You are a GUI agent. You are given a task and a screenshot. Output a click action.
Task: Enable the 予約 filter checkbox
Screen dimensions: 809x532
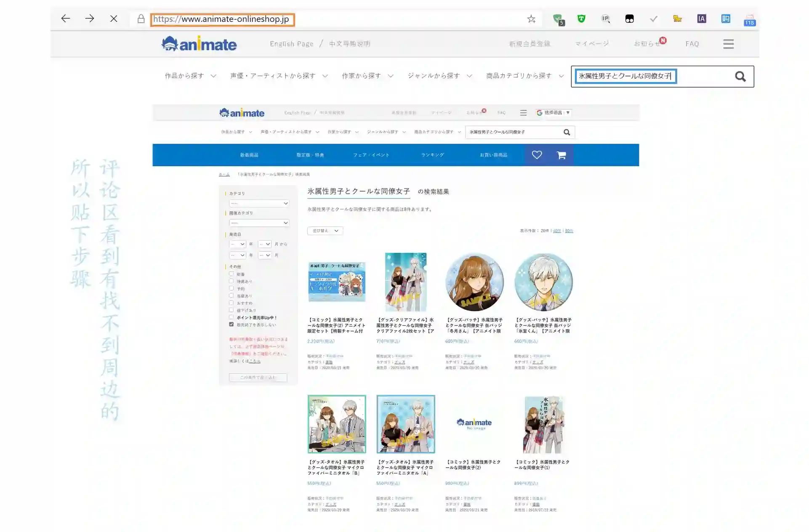(232, 288)
